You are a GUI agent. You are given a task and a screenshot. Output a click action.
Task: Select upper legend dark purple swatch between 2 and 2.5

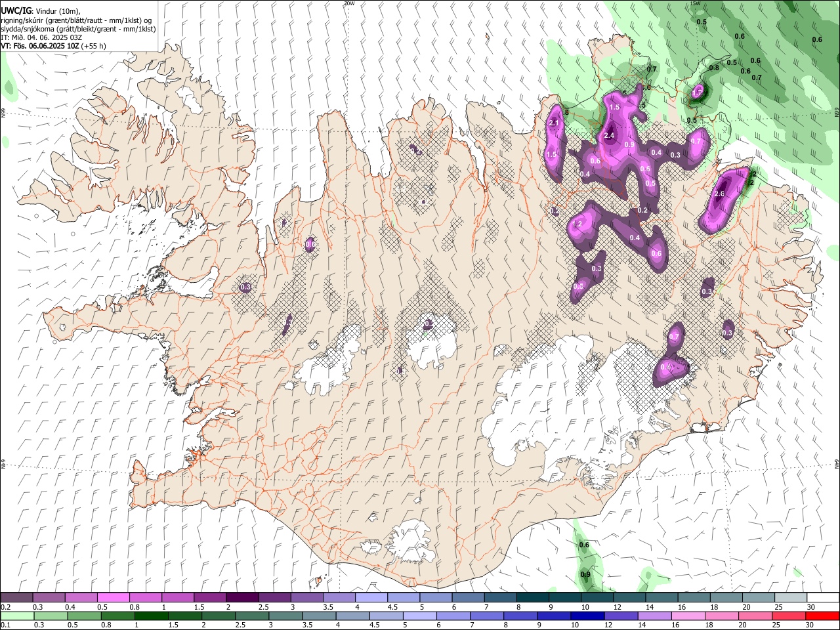[242, 597]
